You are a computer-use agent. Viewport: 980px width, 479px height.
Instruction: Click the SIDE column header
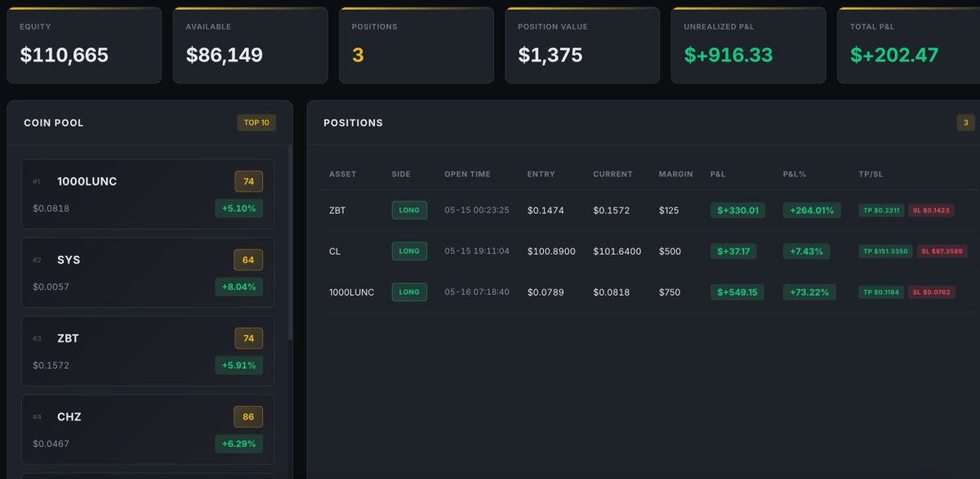[x=401, y=174]
